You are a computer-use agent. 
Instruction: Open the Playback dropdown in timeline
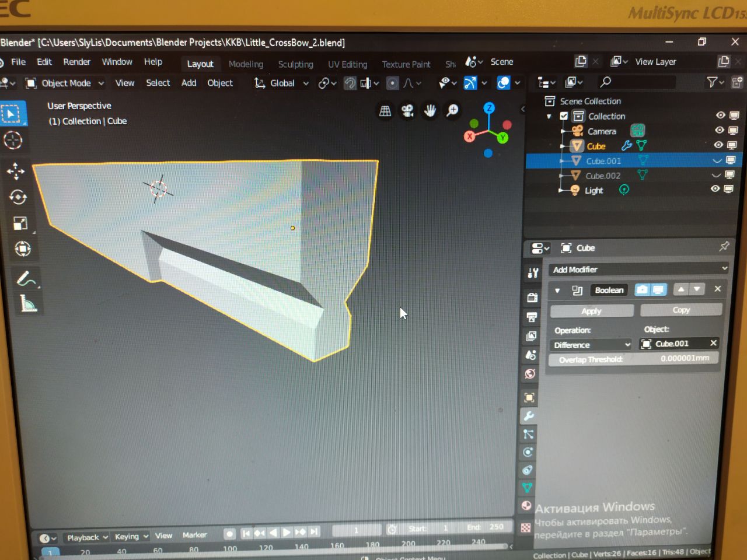[87, 537]
